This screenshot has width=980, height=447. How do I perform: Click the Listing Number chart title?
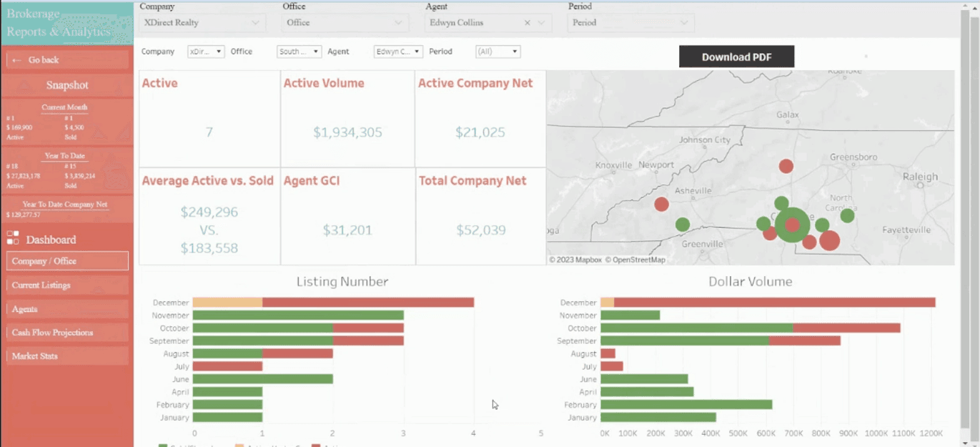(342, 282)
